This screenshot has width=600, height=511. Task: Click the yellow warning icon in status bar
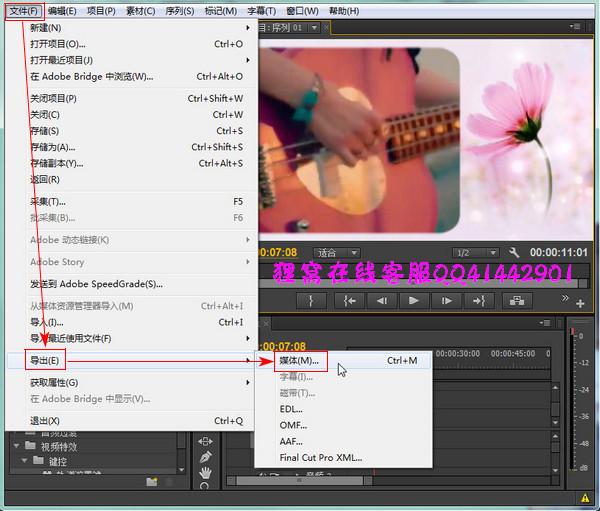point(585,498)
